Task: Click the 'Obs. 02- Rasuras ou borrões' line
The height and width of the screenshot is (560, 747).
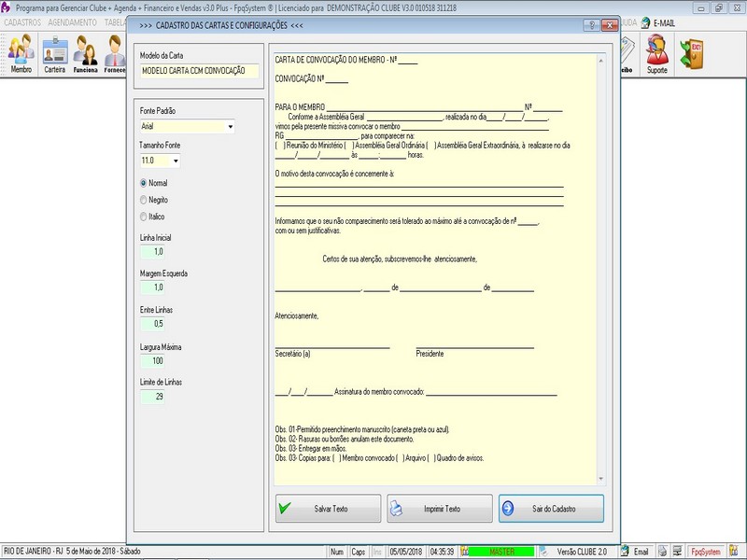Action: (345, 439)
